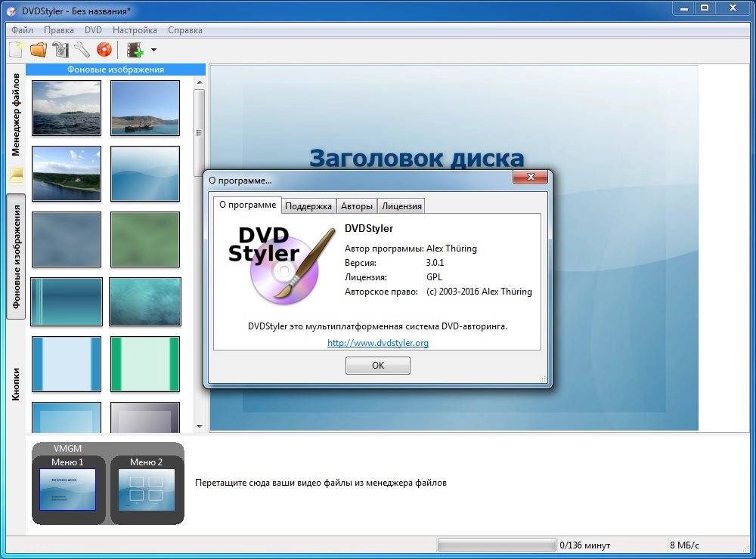Click the Лицензия: GPL value
The height and width of the screenshot is (559, 756).
coord(434,277)
